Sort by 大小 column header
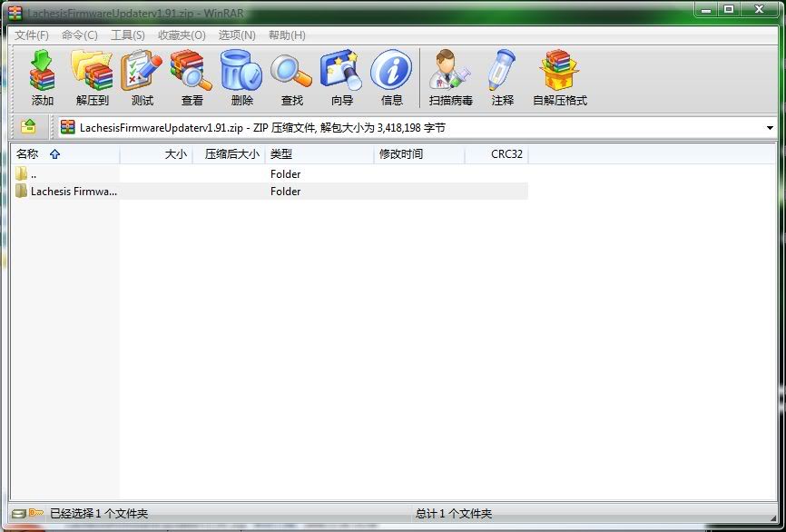 (x=156, y=154)
